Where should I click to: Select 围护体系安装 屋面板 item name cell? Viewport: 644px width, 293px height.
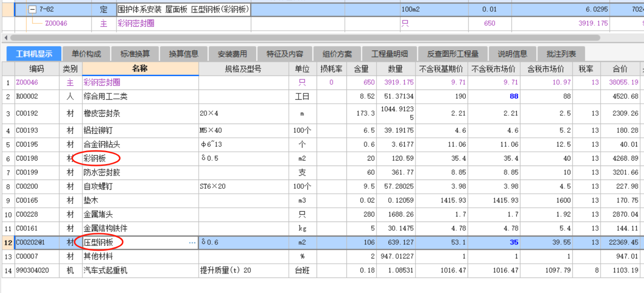[184, 10]
